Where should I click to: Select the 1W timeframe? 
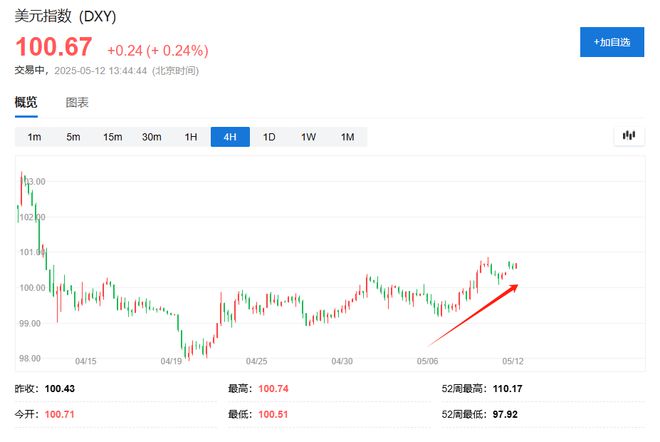tap(308, 137)
